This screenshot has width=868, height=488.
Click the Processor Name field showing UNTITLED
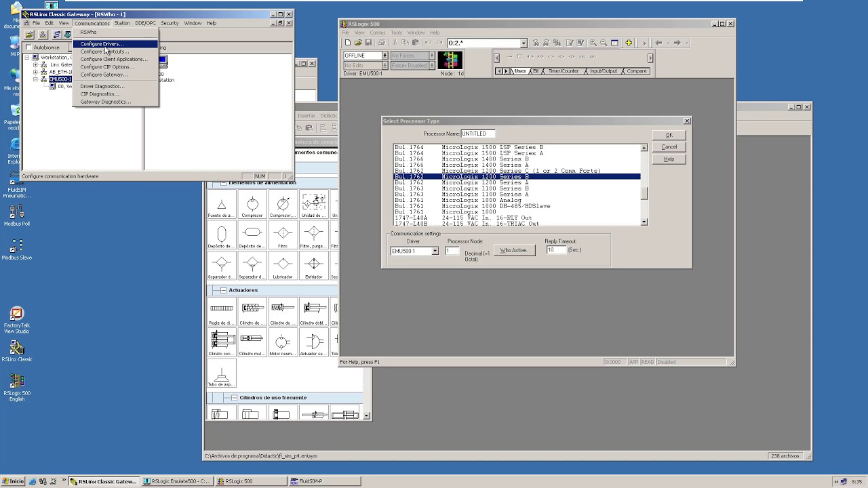pos(478,134)
